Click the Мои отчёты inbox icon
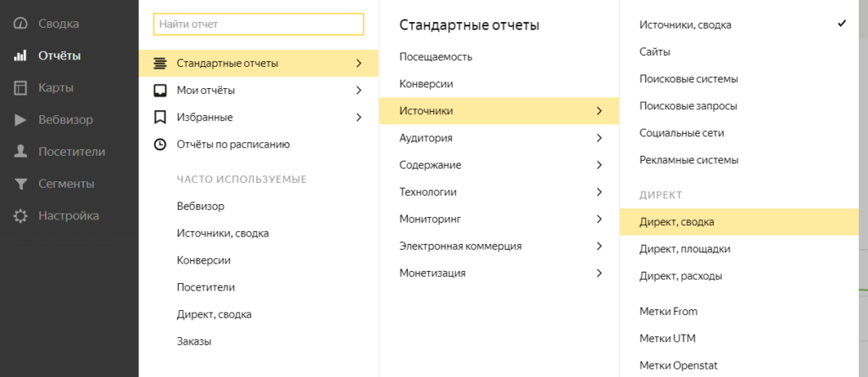868x377 pixels. 159,90
